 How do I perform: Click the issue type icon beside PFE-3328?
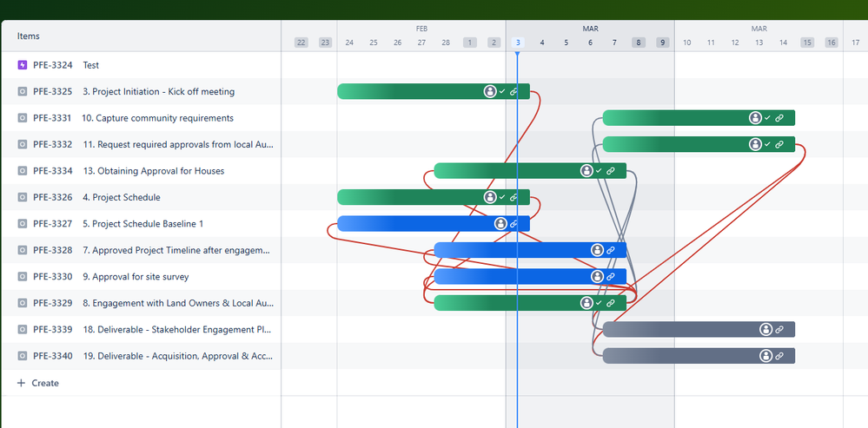(22, 251)
